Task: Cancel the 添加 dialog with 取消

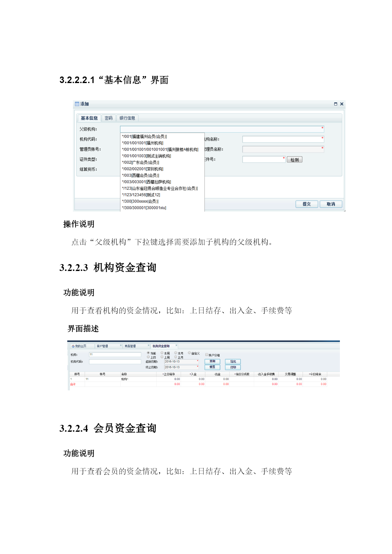Action: tap(331, 204)
